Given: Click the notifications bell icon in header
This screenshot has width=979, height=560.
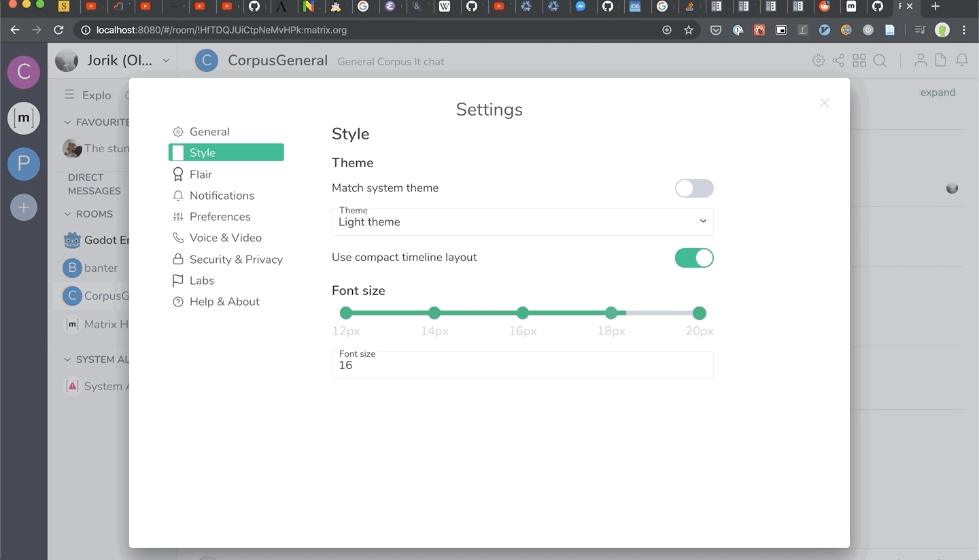Looking at the screenshot, I should click(961, 60).
